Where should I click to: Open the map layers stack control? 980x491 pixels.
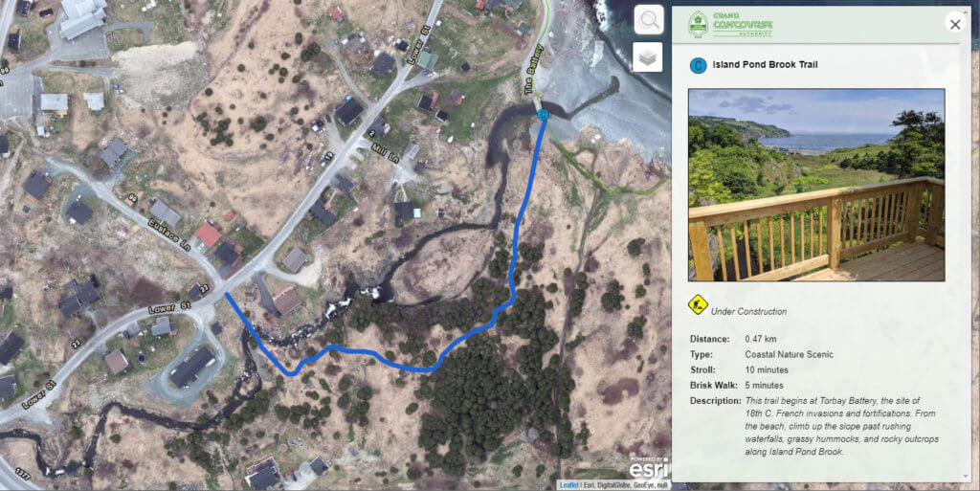pos(648,57)
